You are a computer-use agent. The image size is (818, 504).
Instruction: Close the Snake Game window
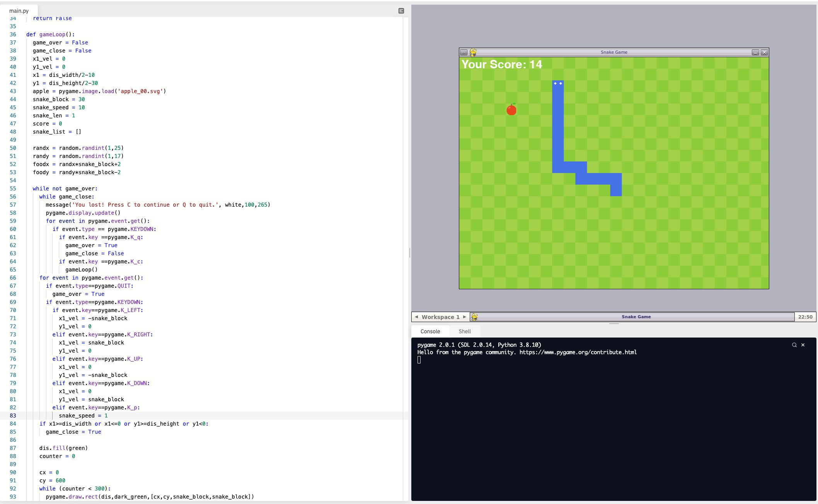[764, 52]
